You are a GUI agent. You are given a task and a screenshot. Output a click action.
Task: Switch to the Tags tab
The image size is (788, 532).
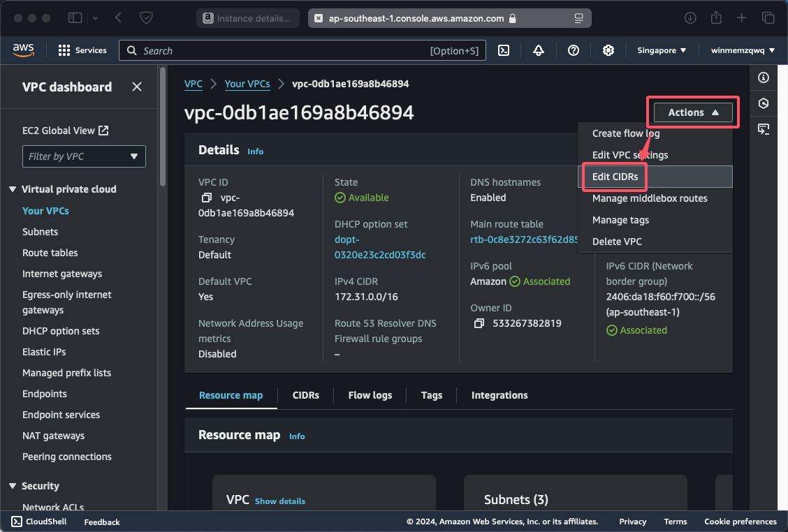[432, 395]
